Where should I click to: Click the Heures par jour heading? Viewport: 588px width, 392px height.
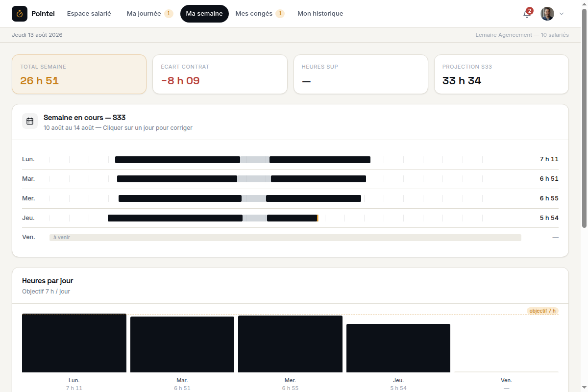click(48, 281)
